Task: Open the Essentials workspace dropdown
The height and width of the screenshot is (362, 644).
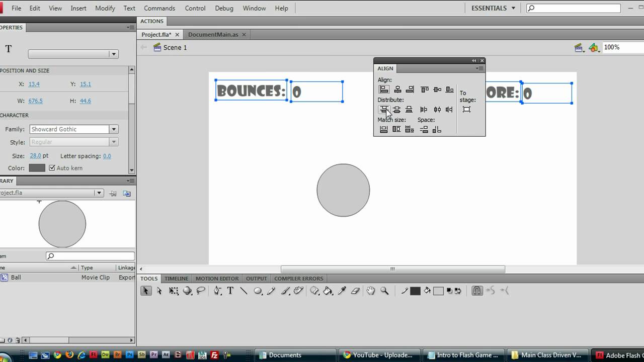Action: (493, 8)
